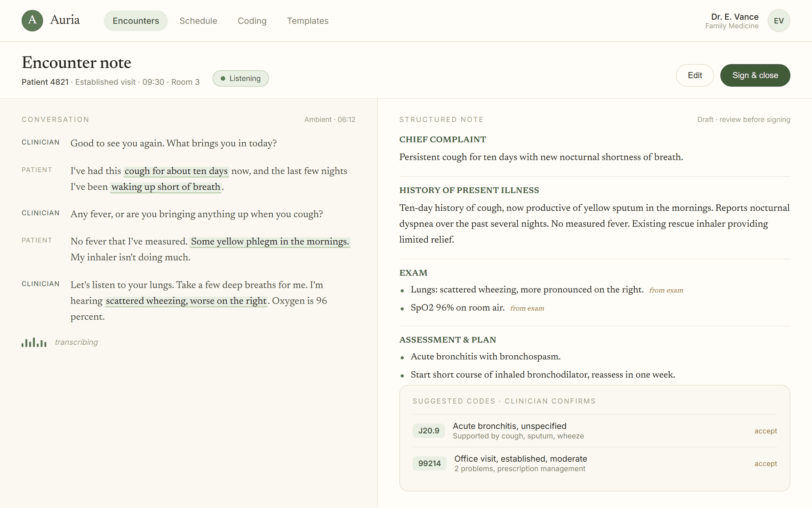Select highlighted 'Some yellow phlegm in the mornings.'

(x=270, y=241)
